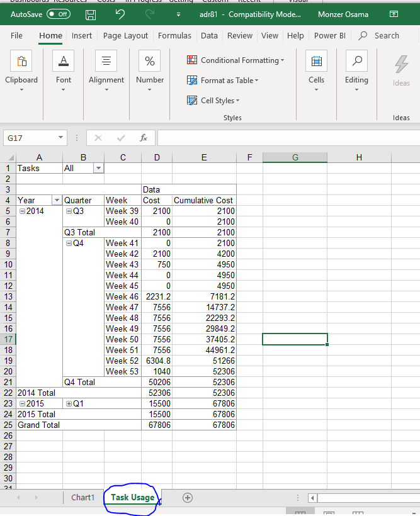Click the new sheet plus icon
Screen dimensions: 420x516
(187, 498)
